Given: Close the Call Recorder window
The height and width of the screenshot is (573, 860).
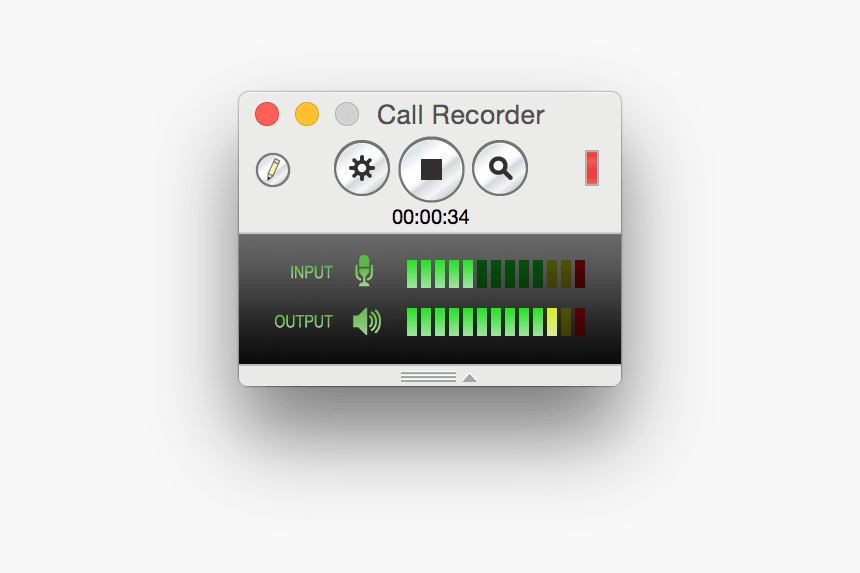Looking at the screenshot, I should [x=267, y=114].
